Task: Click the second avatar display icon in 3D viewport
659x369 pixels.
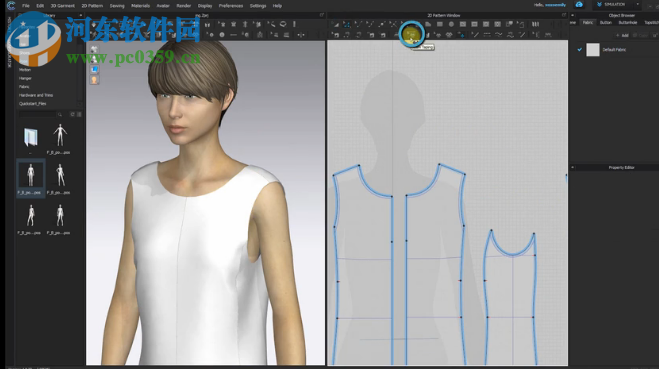Action: (x=94, y=60)
